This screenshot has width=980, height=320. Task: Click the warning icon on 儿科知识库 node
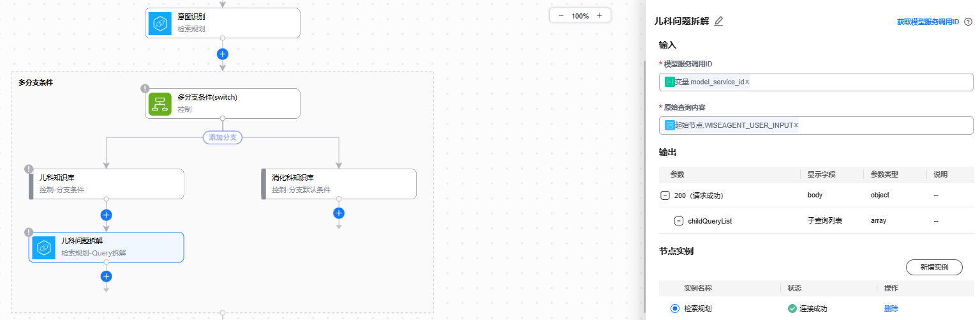coord(29,169)
